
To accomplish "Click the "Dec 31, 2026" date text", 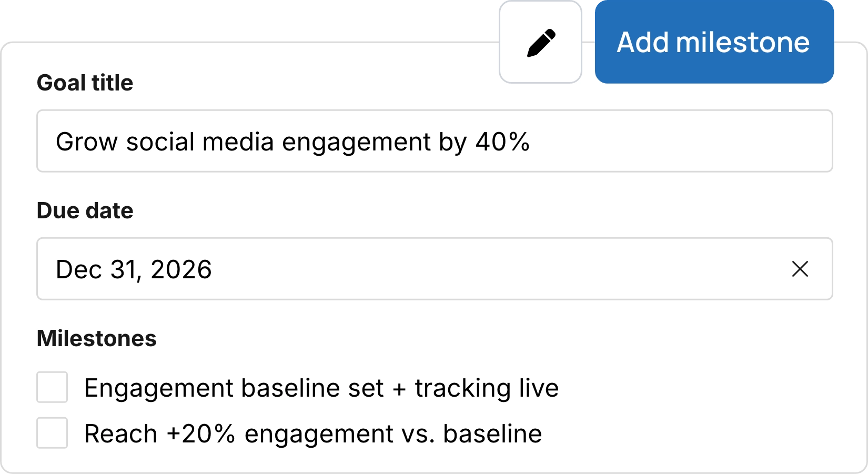I will tap(134, 269).
